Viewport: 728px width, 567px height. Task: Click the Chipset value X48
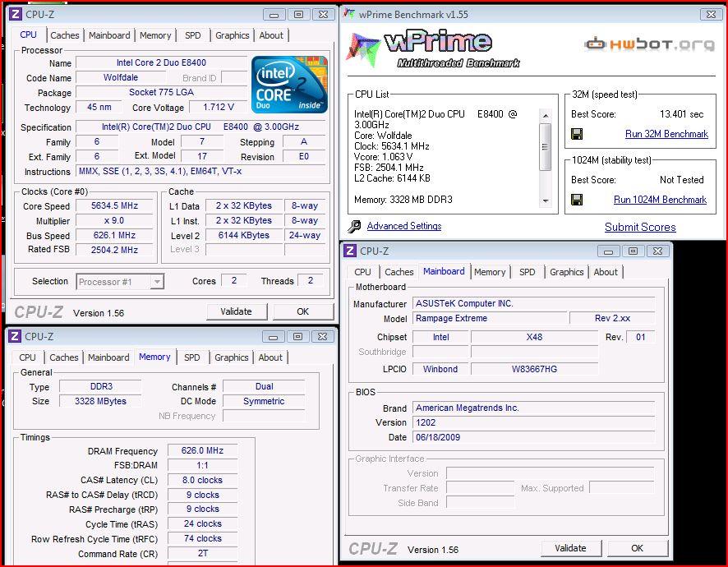pos(534,337)
